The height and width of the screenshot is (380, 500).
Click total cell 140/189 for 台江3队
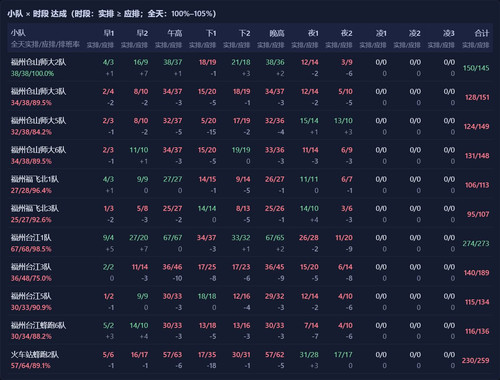coord(477,273)
